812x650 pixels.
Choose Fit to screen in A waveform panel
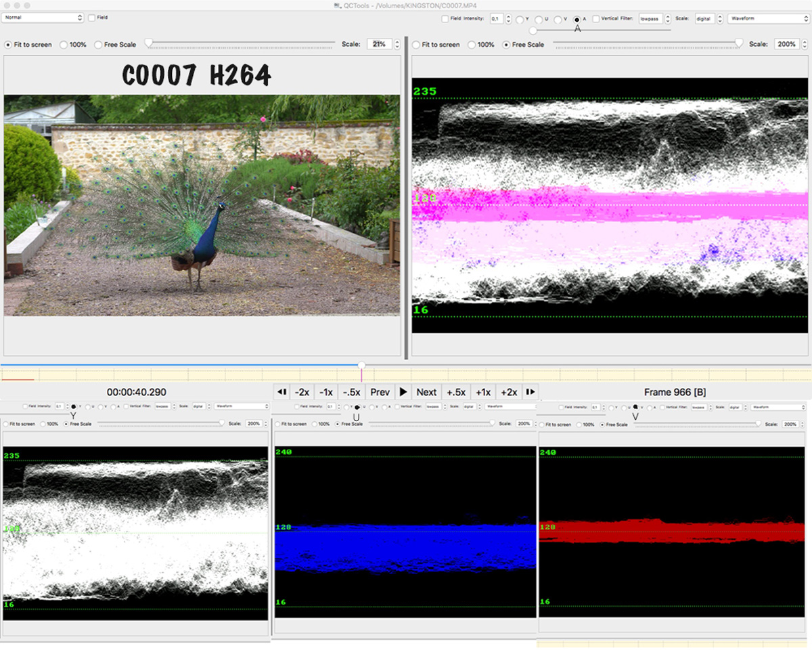click(416, 45)
